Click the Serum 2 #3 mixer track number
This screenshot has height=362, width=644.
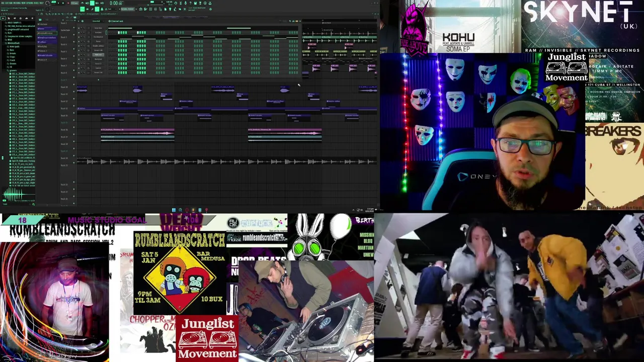point(89,72)
